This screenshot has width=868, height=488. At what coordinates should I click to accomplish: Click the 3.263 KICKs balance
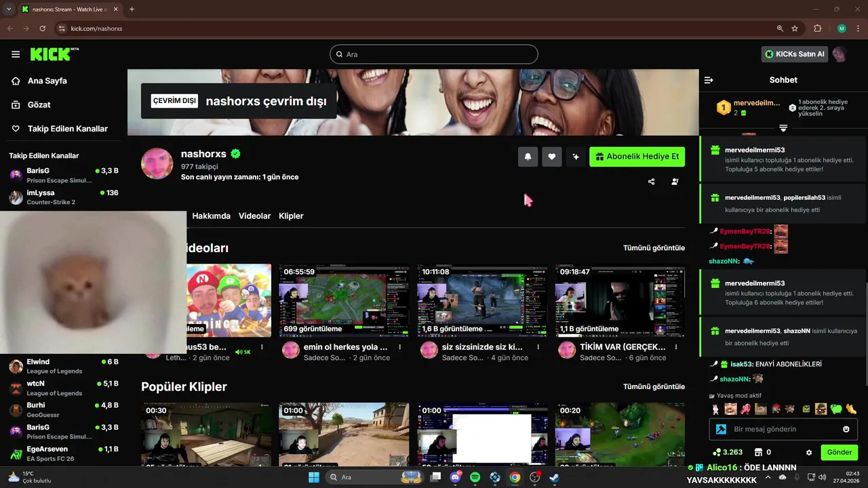(728, 452)
